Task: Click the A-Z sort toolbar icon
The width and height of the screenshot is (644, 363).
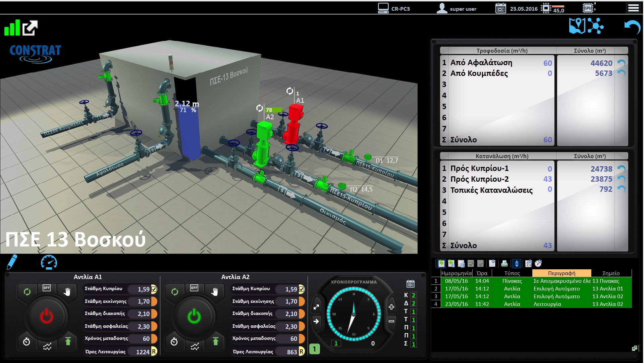Action: (529, 264)
